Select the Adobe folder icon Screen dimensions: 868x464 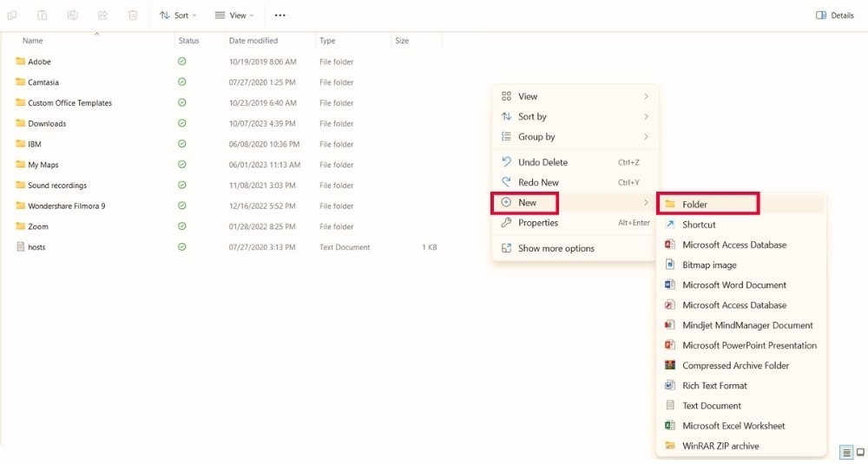(21, 62)
